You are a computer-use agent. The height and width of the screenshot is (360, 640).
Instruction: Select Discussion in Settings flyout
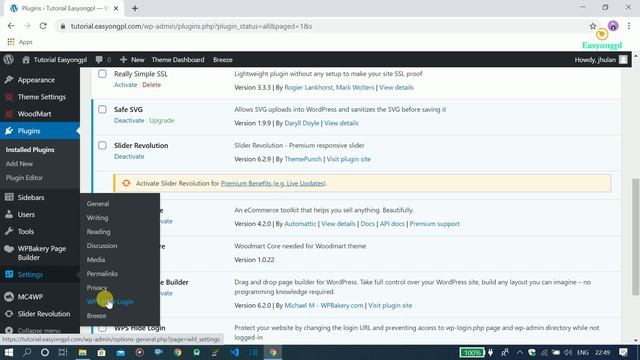click(x=102, y=246)
